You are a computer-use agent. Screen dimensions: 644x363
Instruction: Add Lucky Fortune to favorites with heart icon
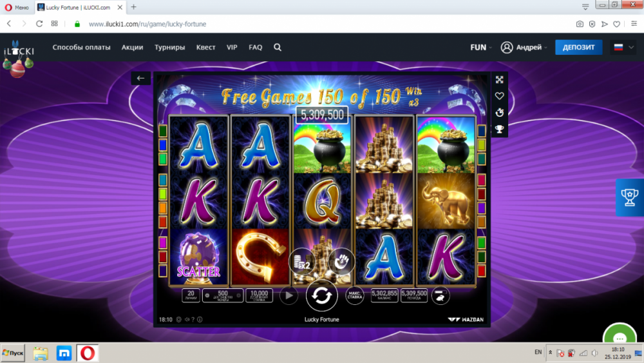tap(500, 96)
